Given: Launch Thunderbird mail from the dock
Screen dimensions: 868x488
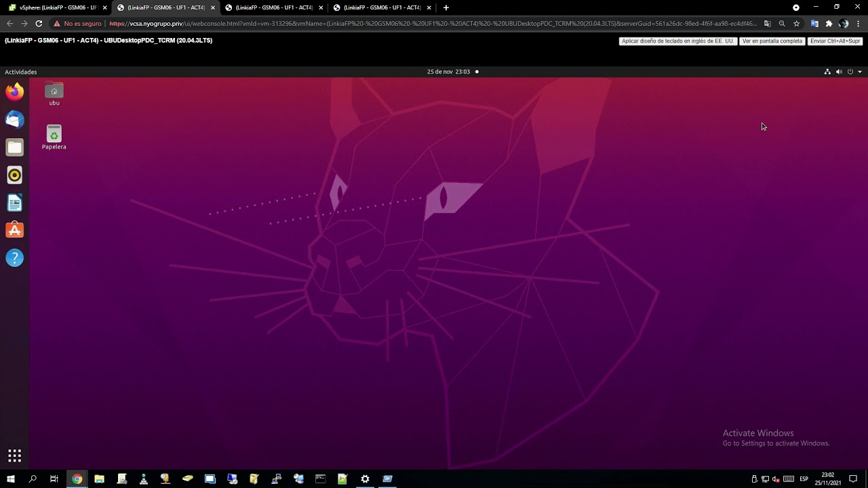Looking at the screenshot, I should 14,119.
